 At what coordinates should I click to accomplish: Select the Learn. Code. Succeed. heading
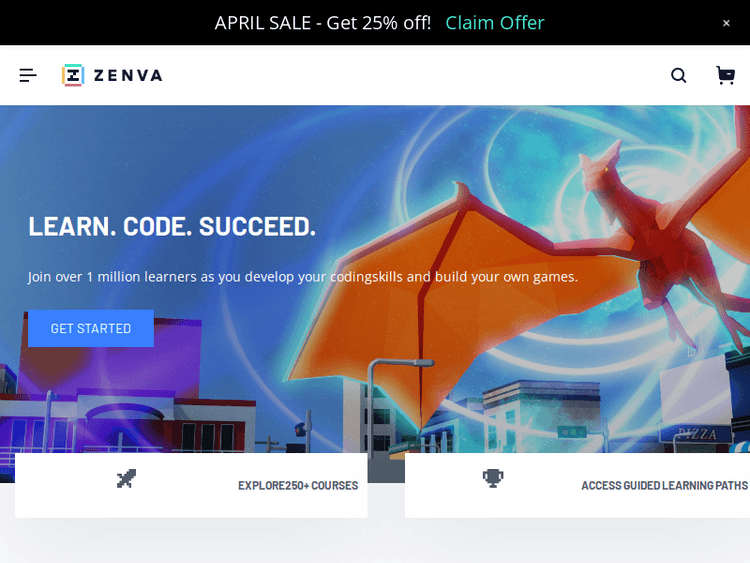point(172,226)
